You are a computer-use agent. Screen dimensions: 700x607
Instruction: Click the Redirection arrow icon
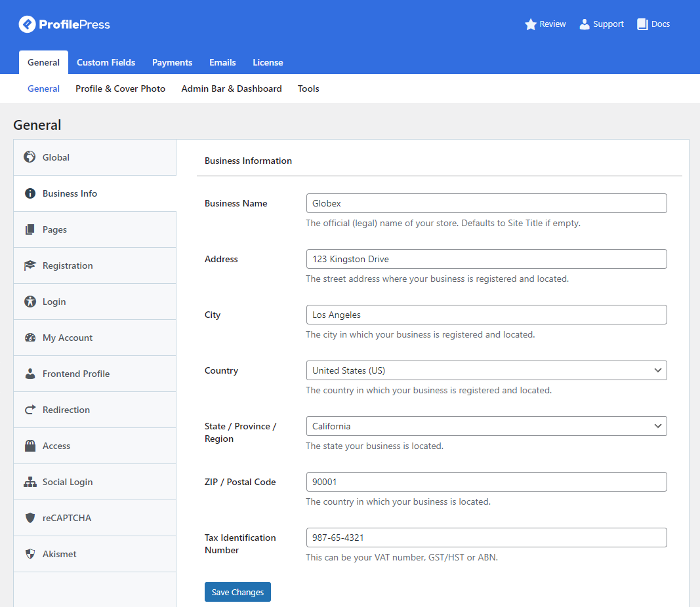pyautogui.click(x=30, y=410)
